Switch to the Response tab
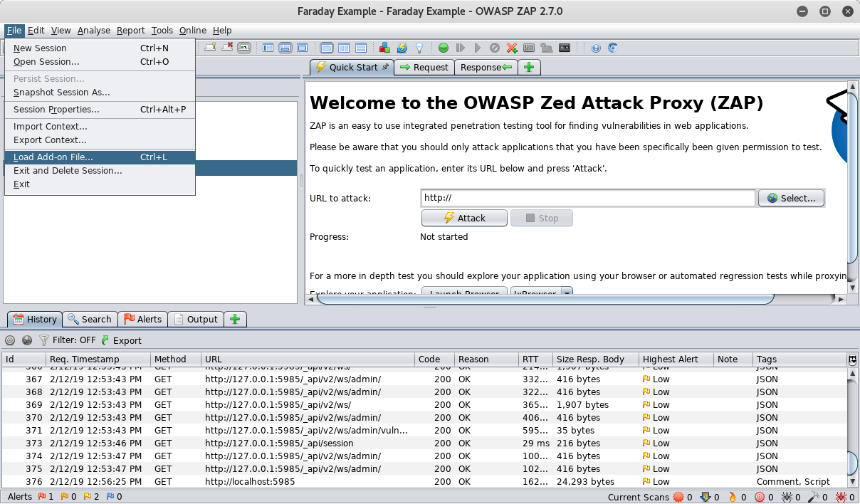The height and width of the screenshot is (504, 860). click(x=486, y=67)
